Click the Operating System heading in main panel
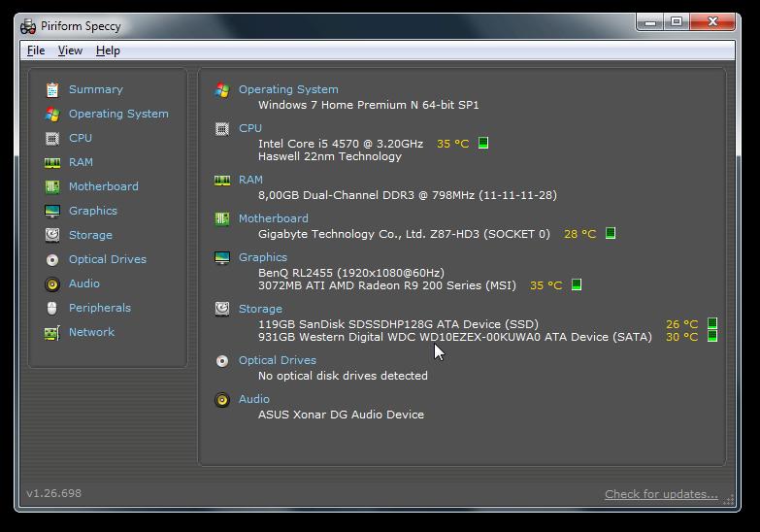 [288, 89]
